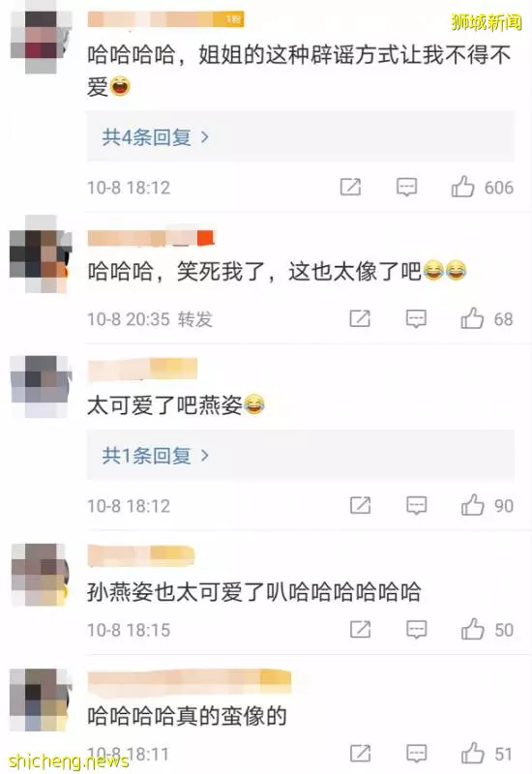The height and width of the screenshot is (774, 532).
Task: Reply to the comment with 606 likes
Action: (406, 187)
